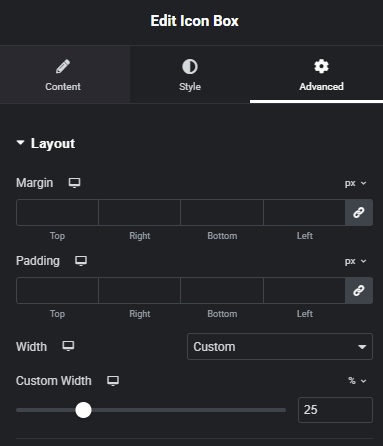This screenshot has width=383, height=446.
Task: Click the Padding Left input field
Action: (304, 290)
